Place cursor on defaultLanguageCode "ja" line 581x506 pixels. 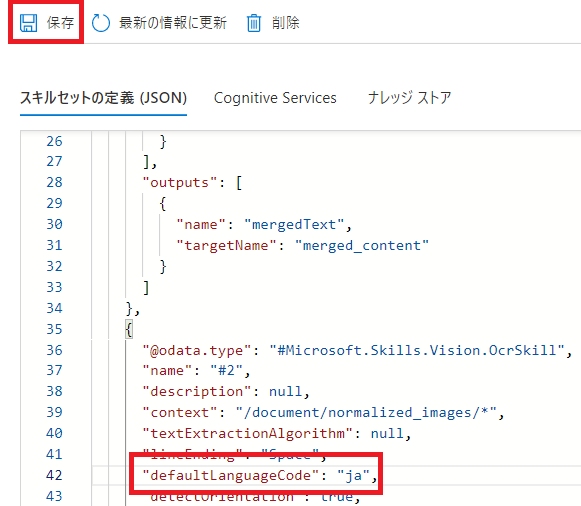point(260,475)
